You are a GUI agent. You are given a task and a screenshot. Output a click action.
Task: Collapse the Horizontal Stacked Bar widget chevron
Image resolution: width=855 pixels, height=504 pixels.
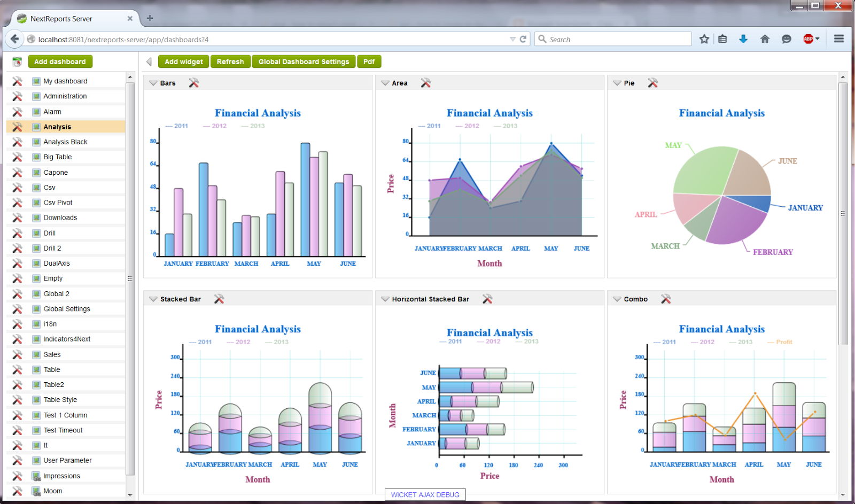click(385, 299)
